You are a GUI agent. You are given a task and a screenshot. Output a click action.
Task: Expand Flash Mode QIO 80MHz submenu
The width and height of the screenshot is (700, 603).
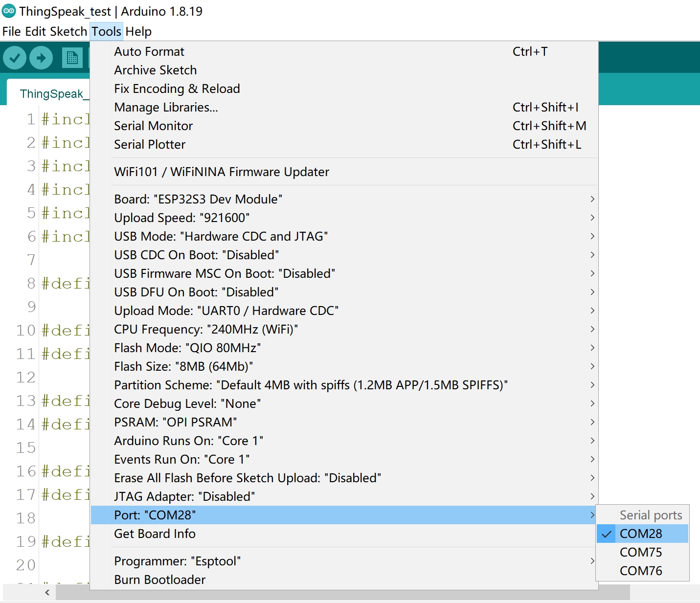[x=344, y=348]
